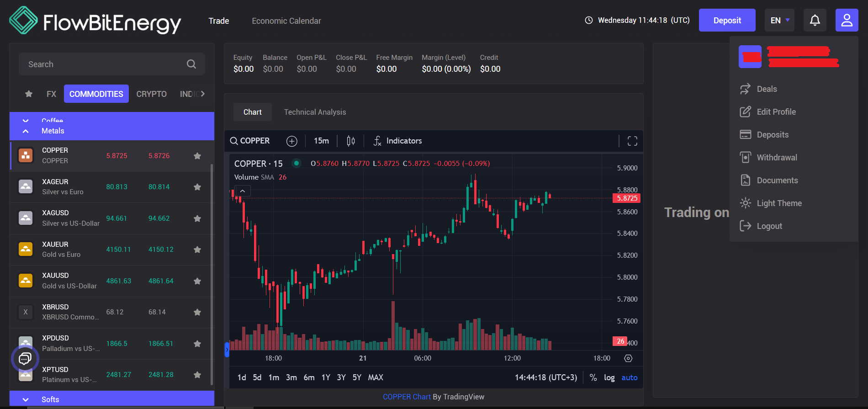Switch to Light Theme
Screen dimensions: 868x409
779,203
